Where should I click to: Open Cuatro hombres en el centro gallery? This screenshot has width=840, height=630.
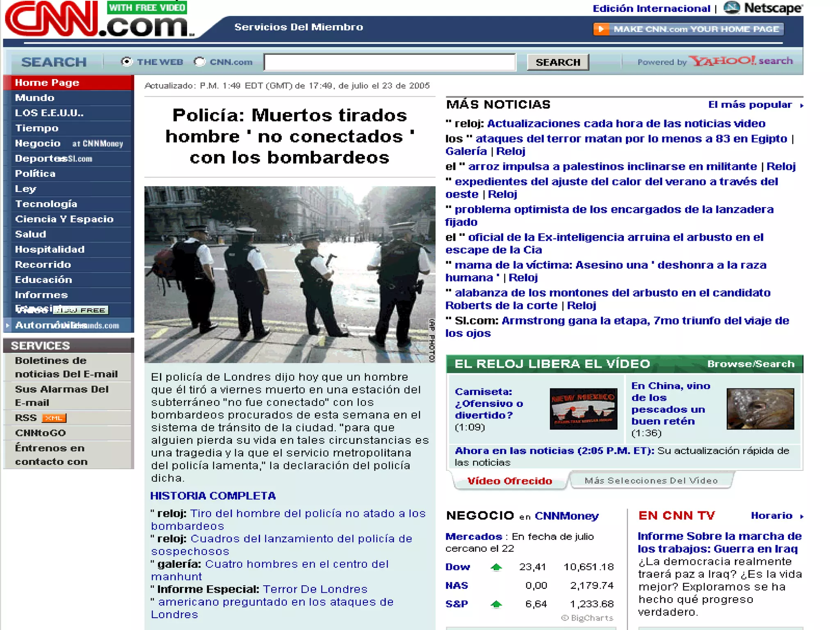pos(270,570)
